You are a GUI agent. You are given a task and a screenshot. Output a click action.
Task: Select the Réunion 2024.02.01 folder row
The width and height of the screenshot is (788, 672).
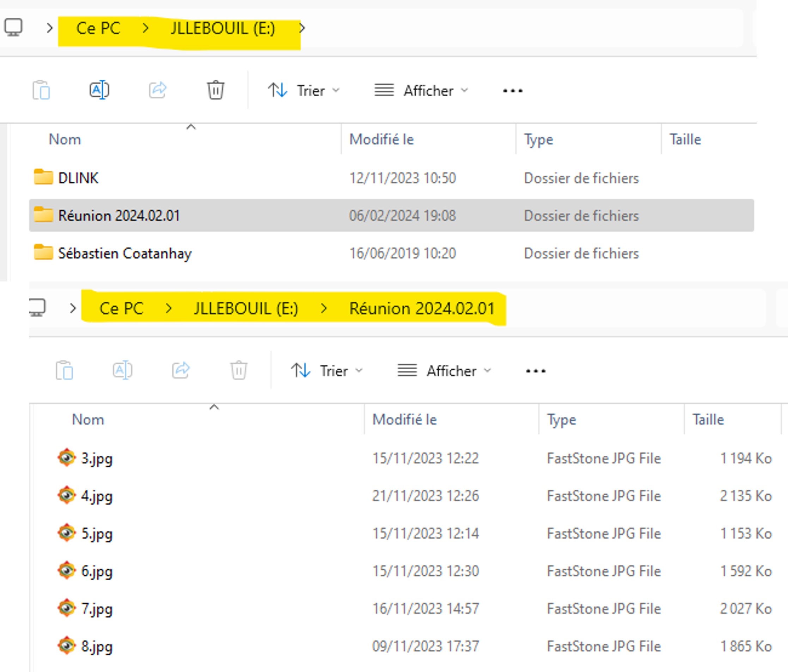(391, 216)
